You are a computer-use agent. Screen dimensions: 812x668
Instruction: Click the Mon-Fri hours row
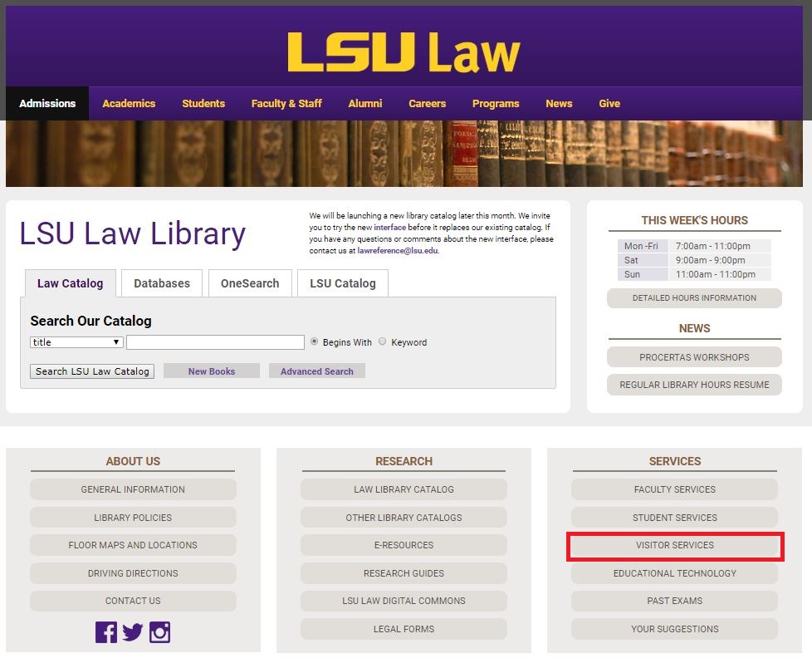pos(694,246)
